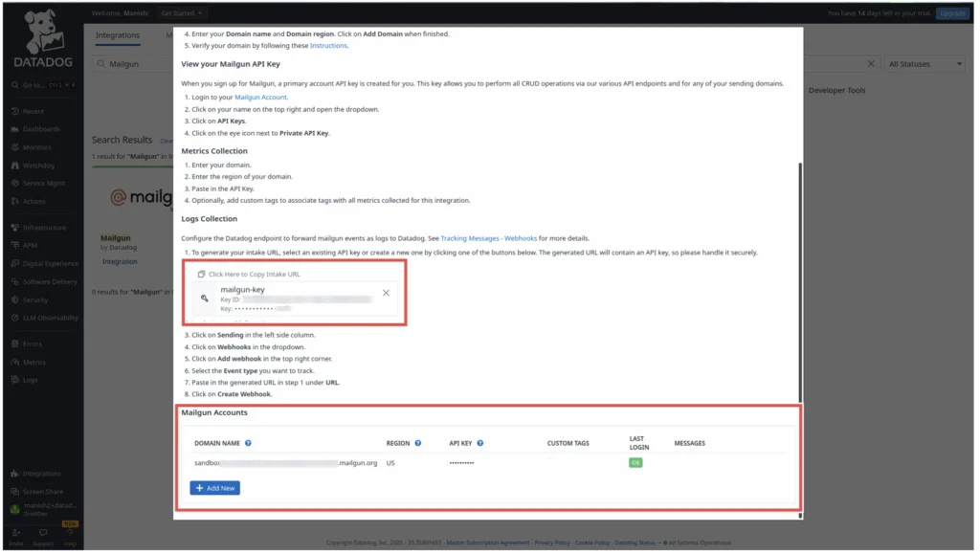Image resolution: width=980 pixels, height=554 pixels.
Task: Click the API Key help icon
Action: [x=480, y=443]
